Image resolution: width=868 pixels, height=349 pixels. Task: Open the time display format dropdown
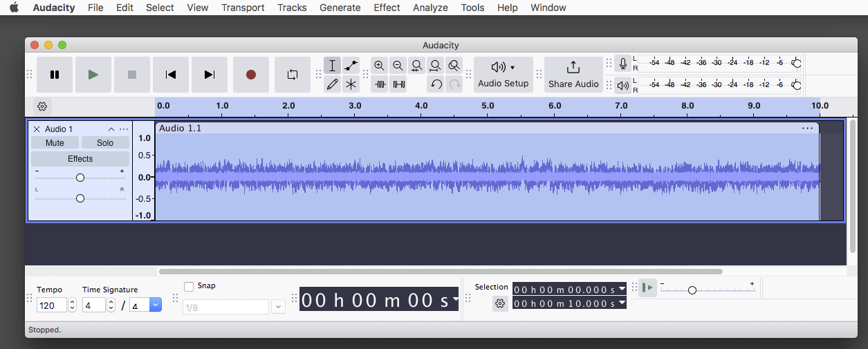[455, 299]
